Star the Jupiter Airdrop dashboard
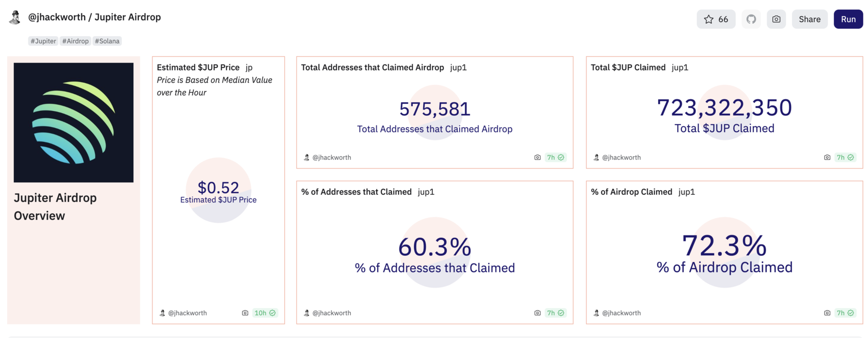The image size is (868, 338). pyautogui.click(x=716, y=19)
